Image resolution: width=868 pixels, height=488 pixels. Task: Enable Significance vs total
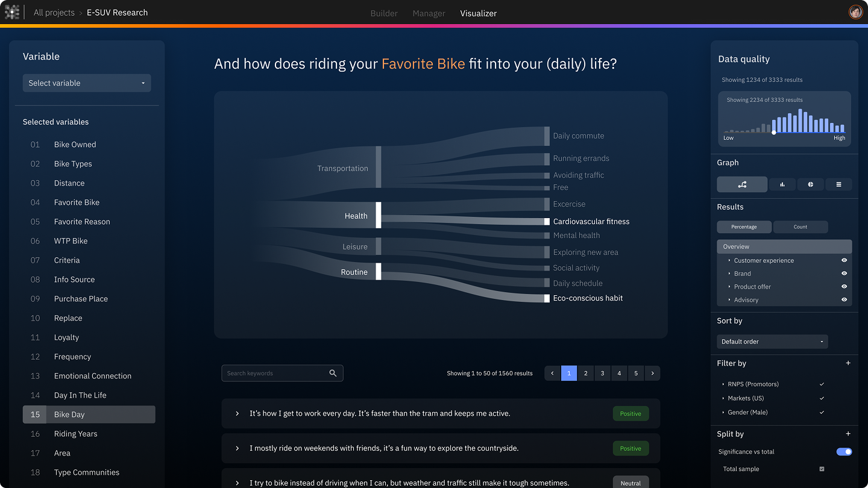[x=844, y=451]
